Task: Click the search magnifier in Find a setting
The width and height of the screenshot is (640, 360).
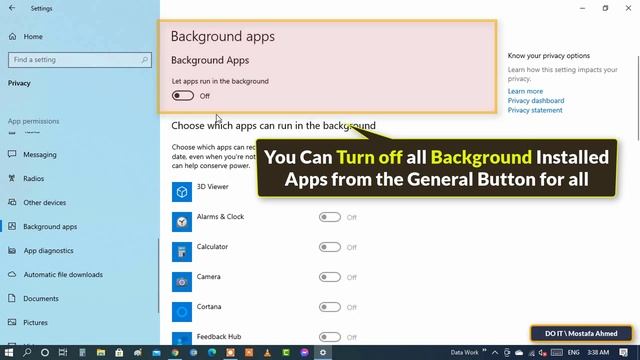Action: coord(144,60)
